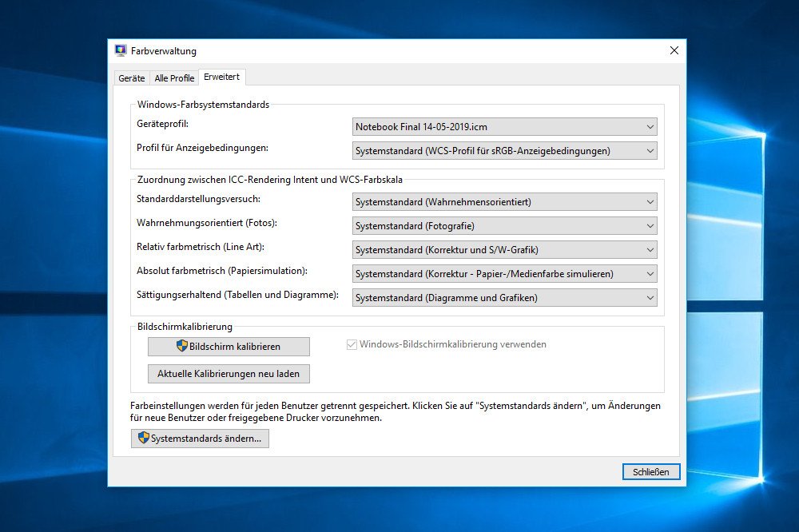This screenshot has width=799, height=532.
Task: Expand the Wahrnehmungsorientiert (Fotos) dropdown
Action: click(504, 226)
